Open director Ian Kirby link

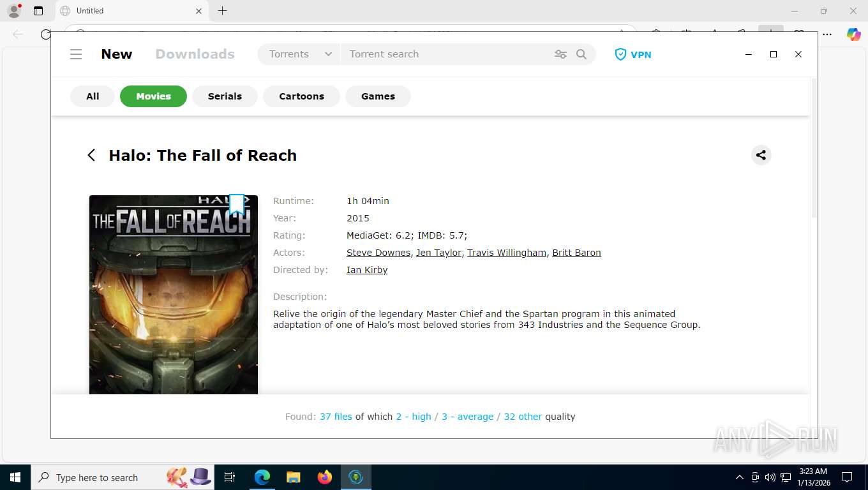coord(367,270)
